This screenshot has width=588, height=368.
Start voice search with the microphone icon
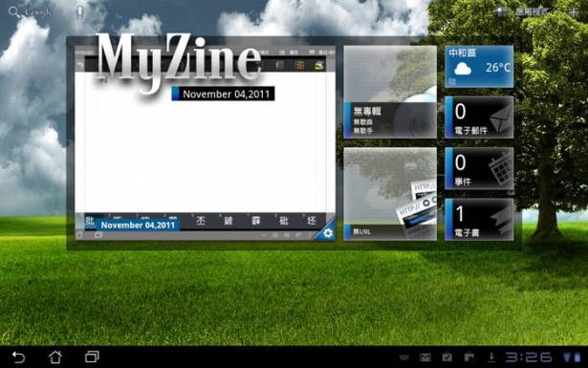[79, 12]
